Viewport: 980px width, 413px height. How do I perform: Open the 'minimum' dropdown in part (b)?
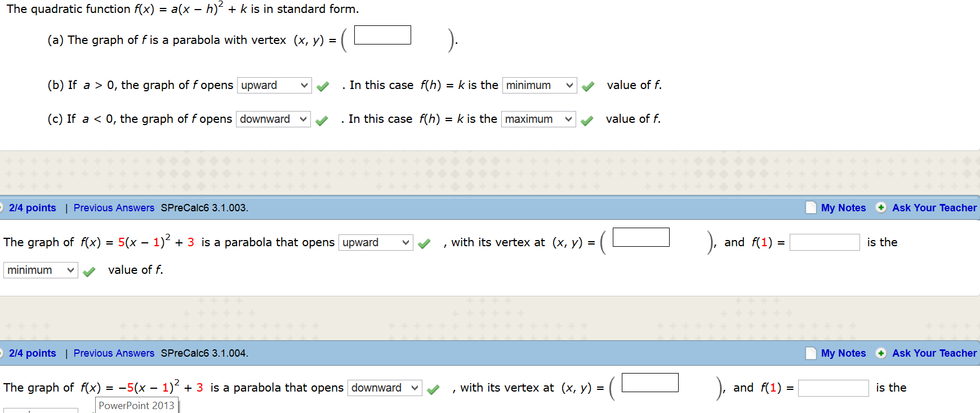tap(540, 85)
